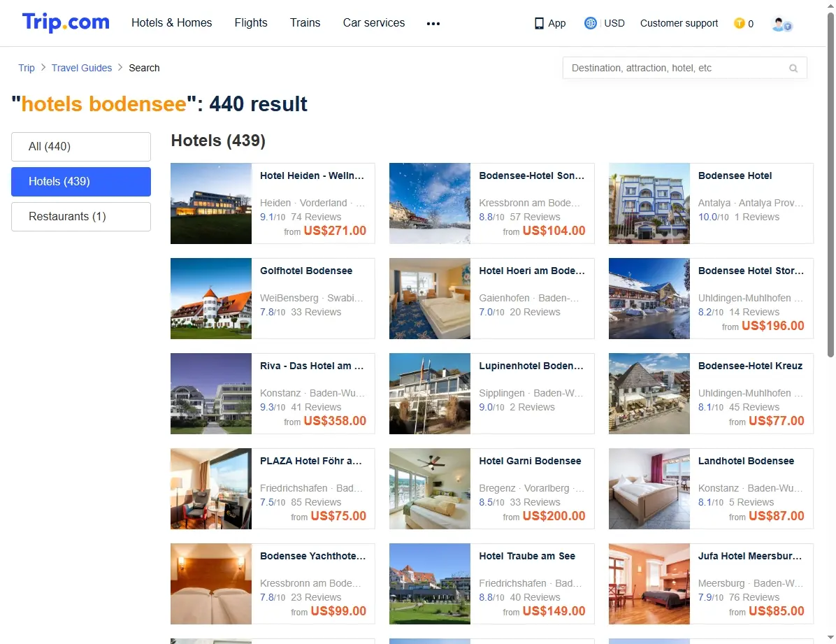The width and height of the screenshot is (836, 644).
Task: Open Hotel Hoeri am Bode... thumbnail
Action: pos(430,299)
